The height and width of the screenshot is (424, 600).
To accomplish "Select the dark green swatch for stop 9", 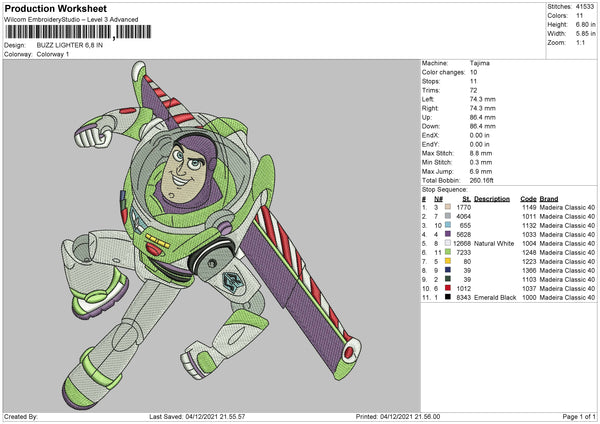I will click(x=448, y=279).
